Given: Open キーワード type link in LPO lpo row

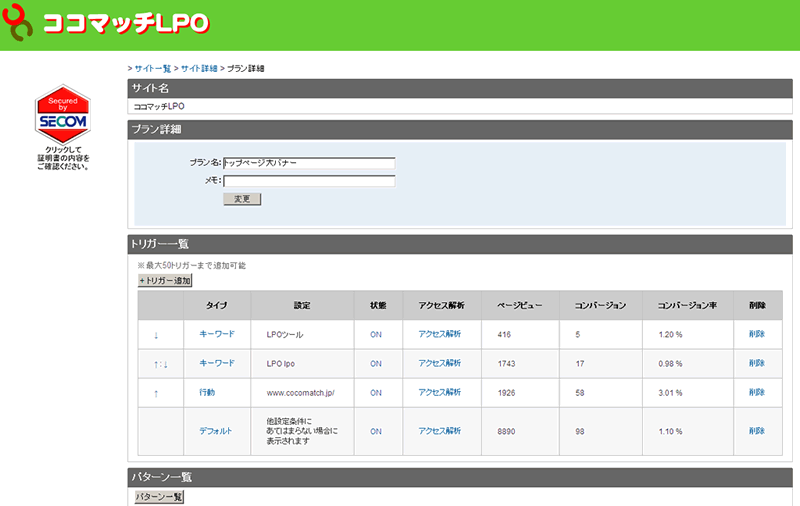Looking at the screenshot, I should (217, 363).
